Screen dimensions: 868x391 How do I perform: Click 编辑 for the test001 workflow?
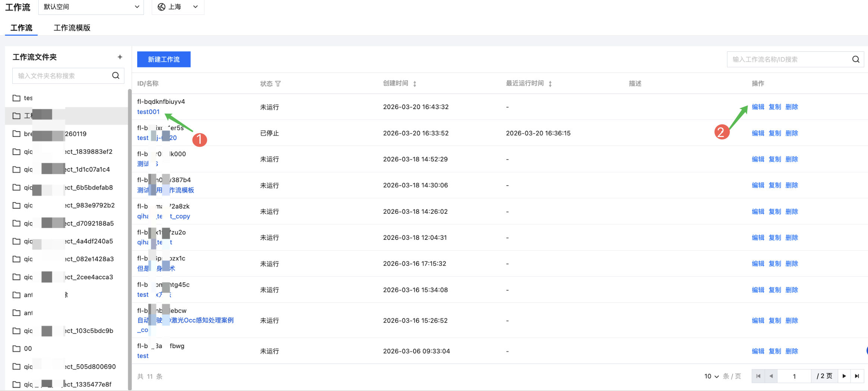pos(758,107)
